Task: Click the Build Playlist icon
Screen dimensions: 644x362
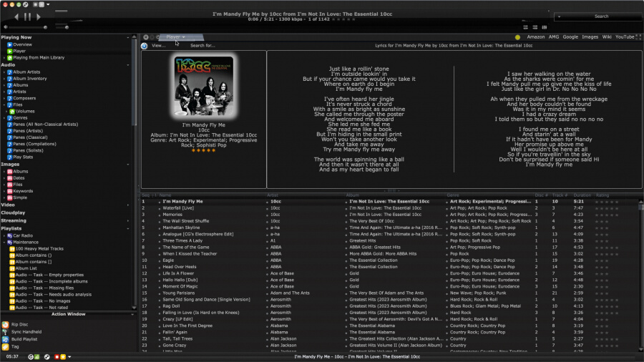Action: (x=5, y=339)
